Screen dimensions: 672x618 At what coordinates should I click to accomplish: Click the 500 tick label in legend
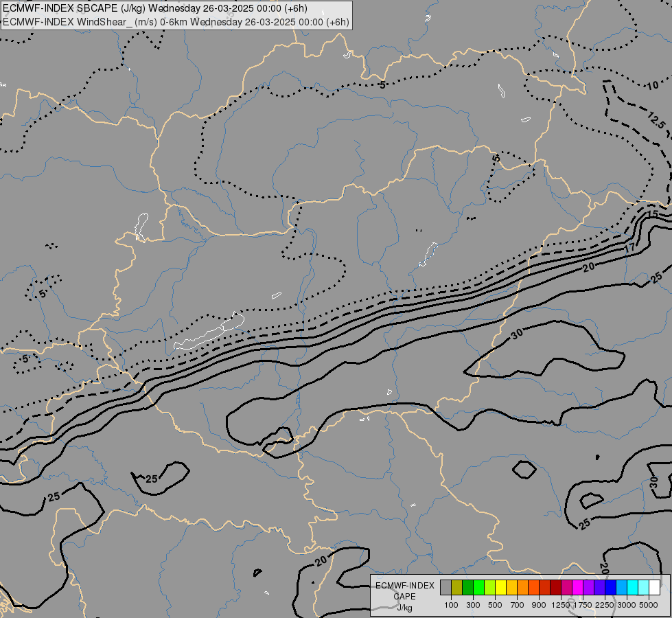pos(495,605)
